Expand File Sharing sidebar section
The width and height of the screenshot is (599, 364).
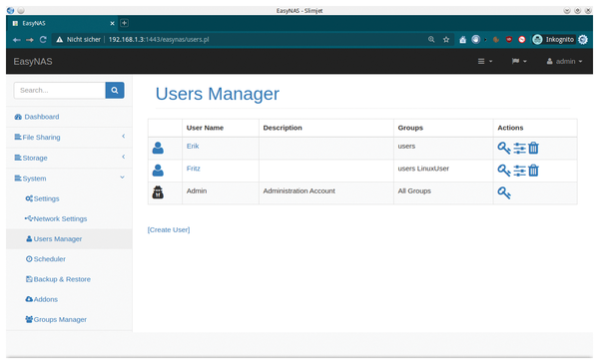(x=69, y=137)
